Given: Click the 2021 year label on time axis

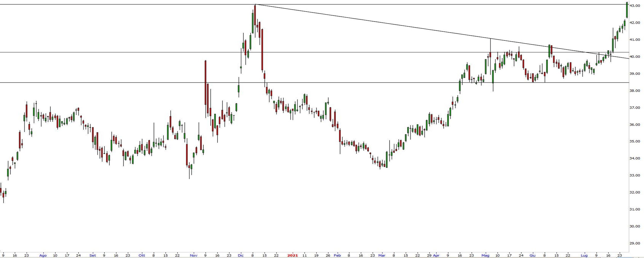Looking at the screenshot, I should [292, 255].
